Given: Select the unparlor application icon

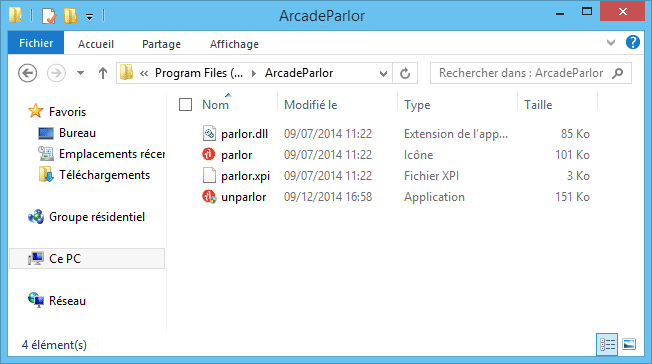Looking at the screenshot, I should click(209, 196).
